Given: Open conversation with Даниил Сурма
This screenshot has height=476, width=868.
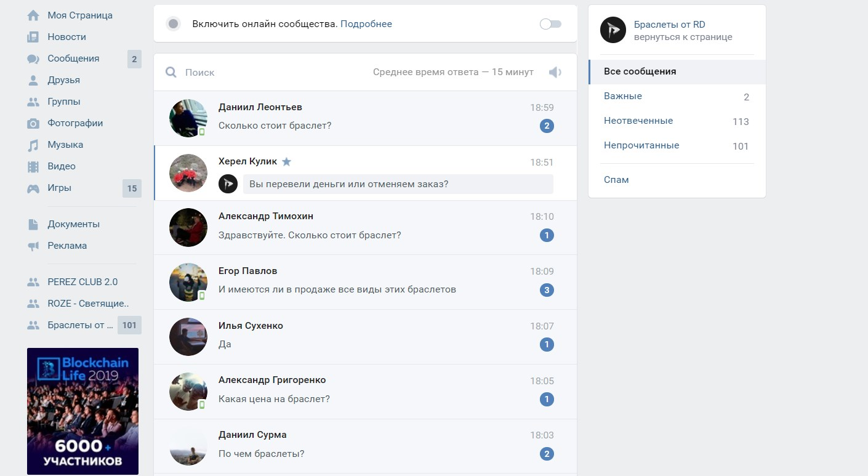Looking at the screenshot, I should (365, 446).
